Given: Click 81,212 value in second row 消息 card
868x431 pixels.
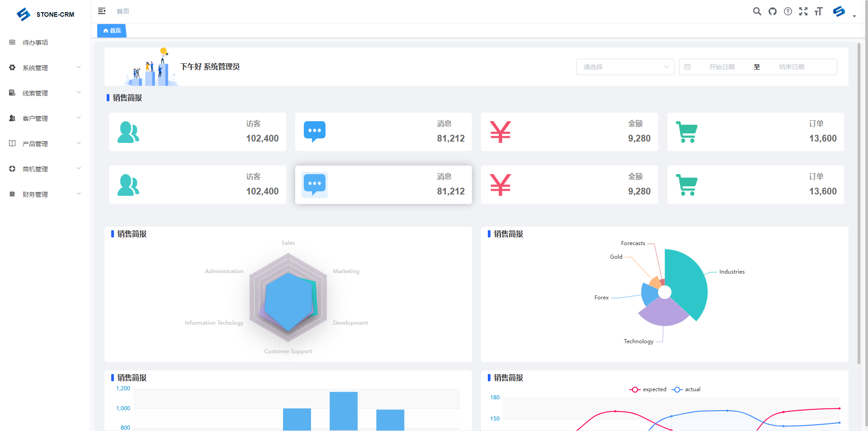Looking at the screenshot, I should [x=451, y=191].
